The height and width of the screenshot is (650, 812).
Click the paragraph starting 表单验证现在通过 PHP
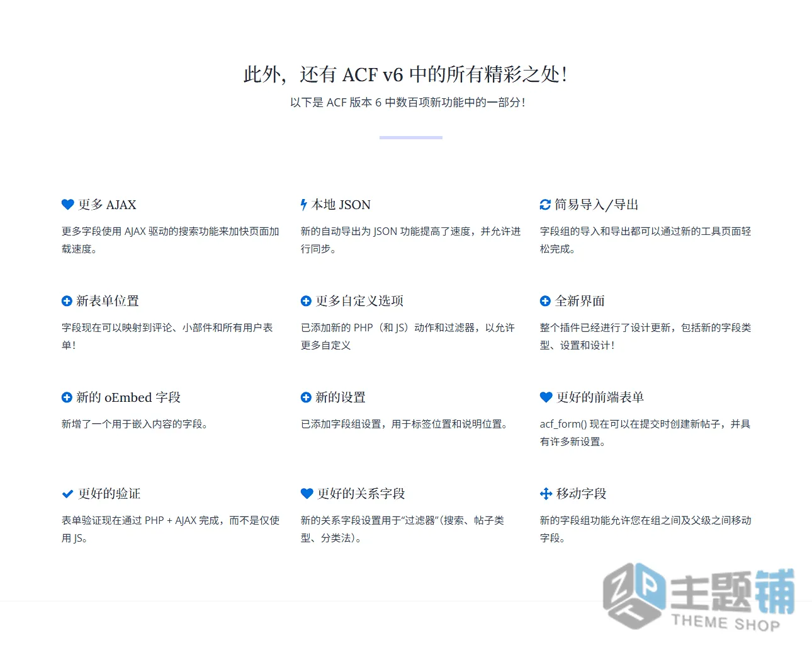coord(171,529)
